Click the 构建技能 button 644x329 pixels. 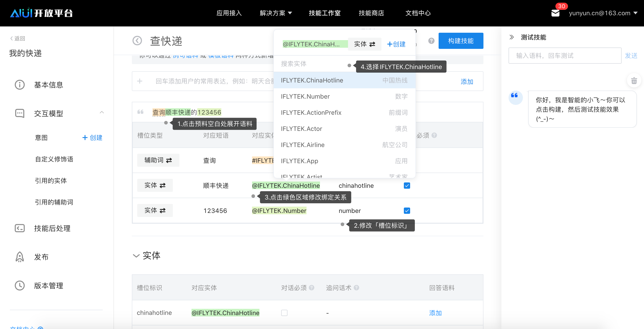point(461,41)
